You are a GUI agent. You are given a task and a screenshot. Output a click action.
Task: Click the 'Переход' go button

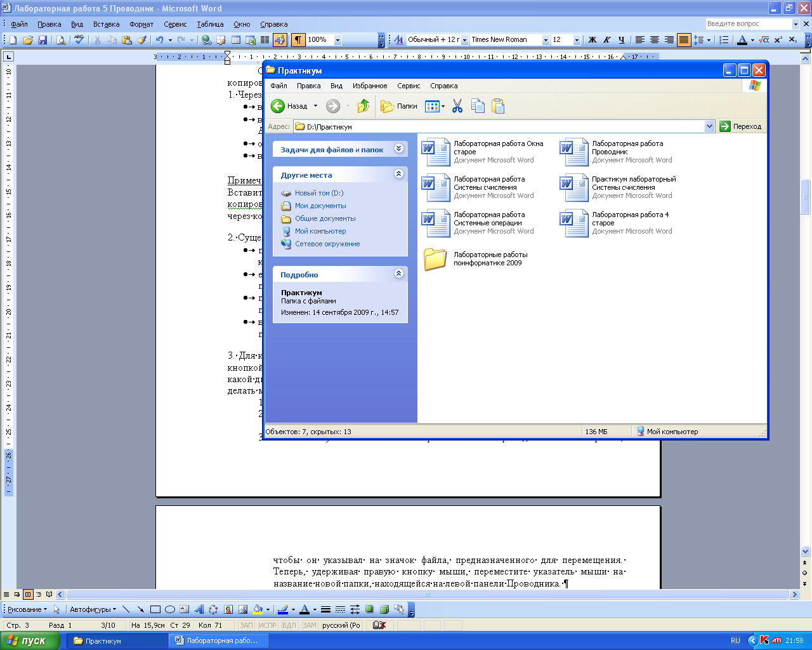point(740,126)
